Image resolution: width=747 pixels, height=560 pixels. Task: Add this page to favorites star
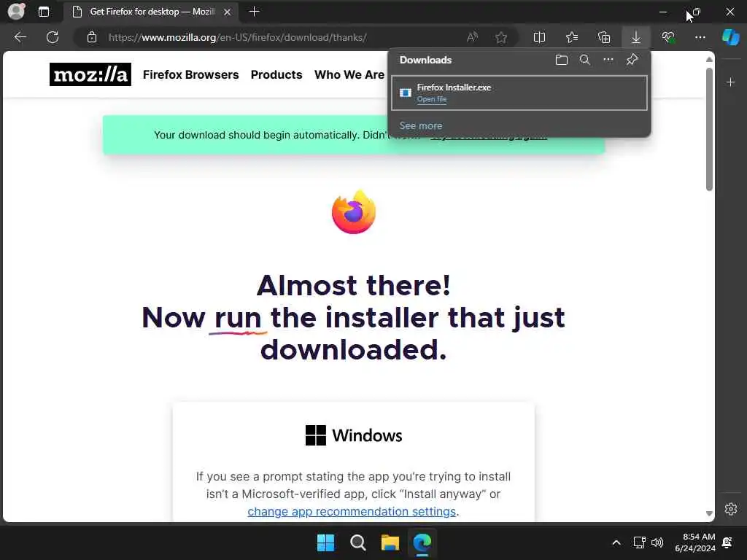500,37
